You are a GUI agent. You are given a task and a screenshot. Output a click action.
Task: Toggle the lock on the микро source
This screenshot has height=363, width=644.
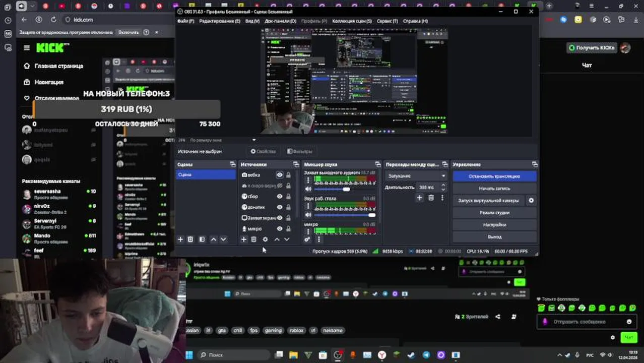[x=288, y=229]
